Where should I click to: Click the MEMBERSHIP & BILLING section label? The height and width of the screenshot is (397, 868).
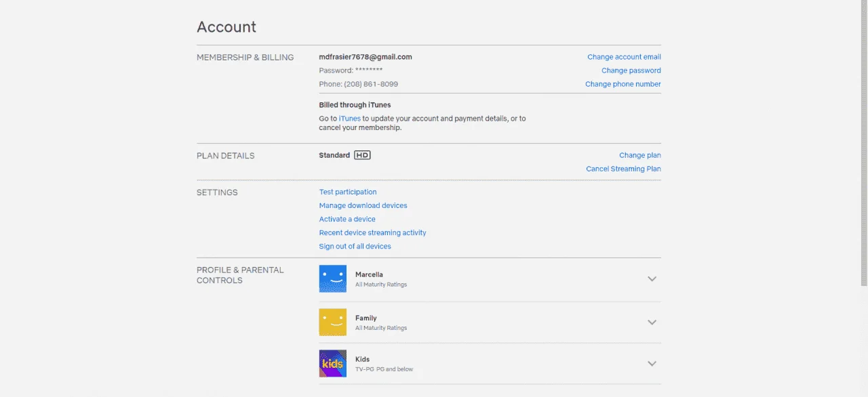[x=245, y=58]
